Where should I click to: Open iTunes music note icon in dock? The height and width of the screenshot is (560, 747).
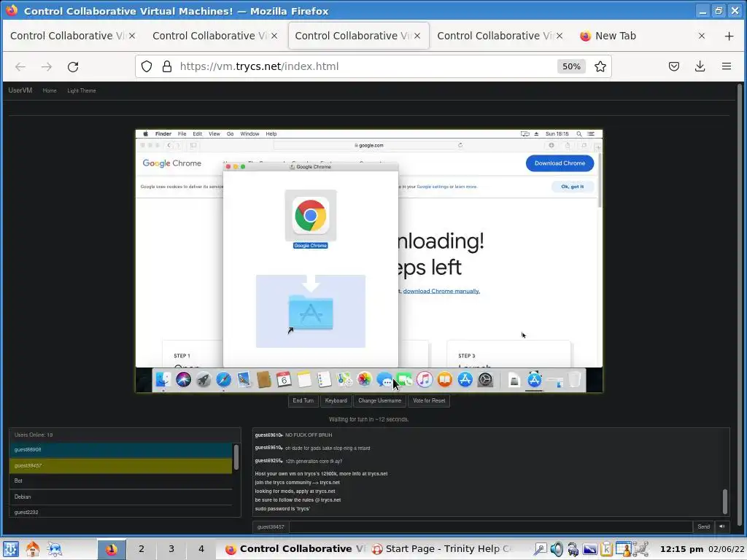(x=425, y=379)
